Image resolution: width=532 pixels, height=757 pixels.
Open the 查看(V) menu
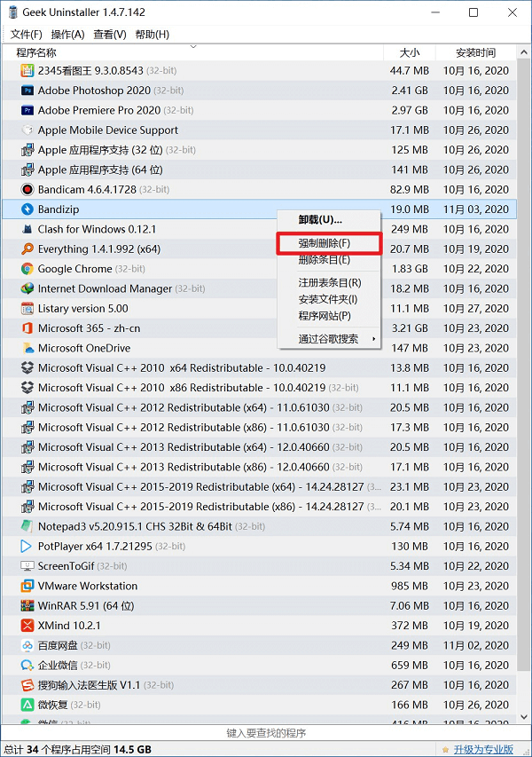[110, 35]
